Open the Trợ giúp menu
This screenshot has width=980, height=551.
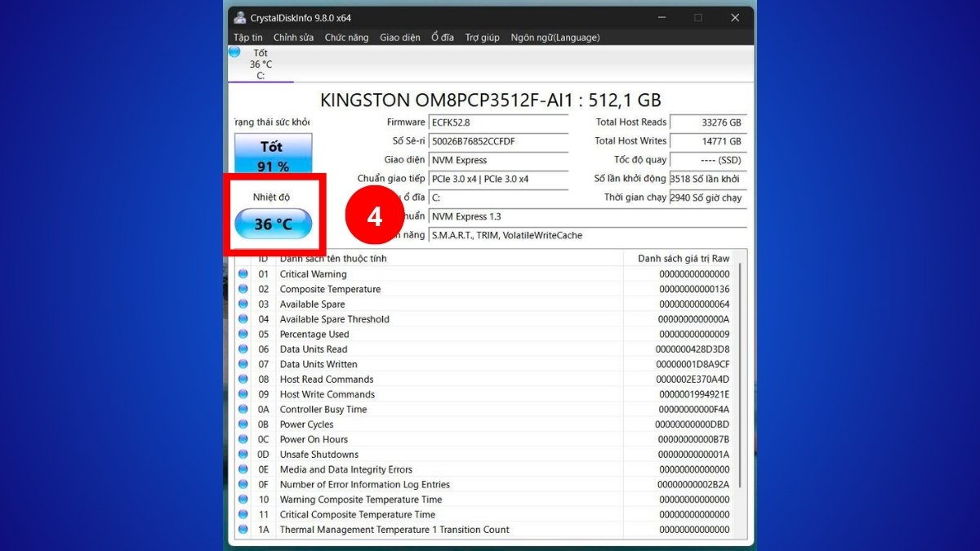tap(483, 38)
